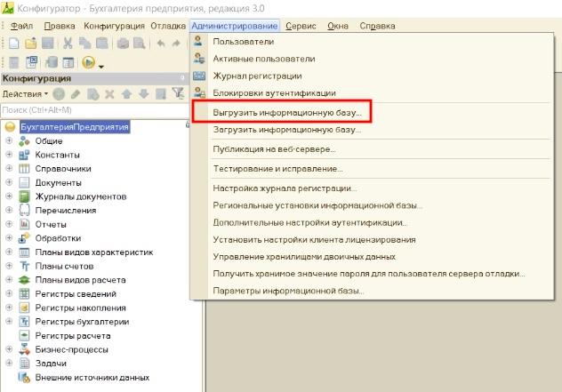Expand the Задачи tree node
Image resolution: width=562 pixels, height=392 pixels.
[9, 363]
